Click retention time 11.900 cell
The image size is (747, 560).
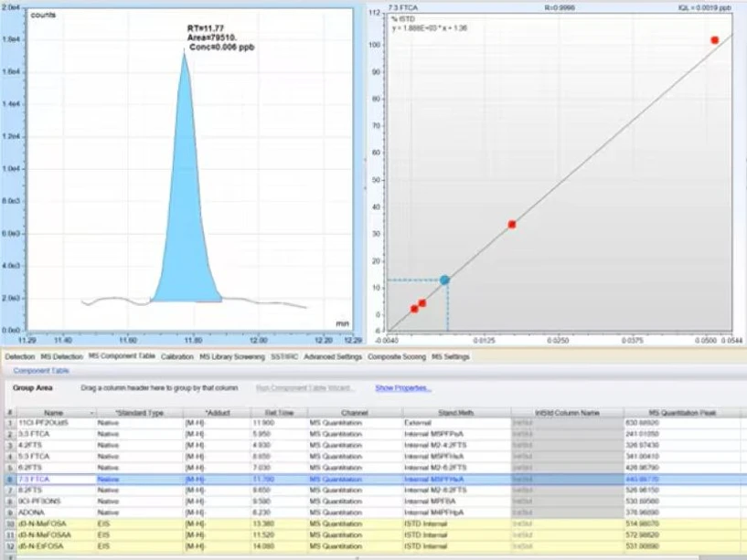[x=279, y=423]
